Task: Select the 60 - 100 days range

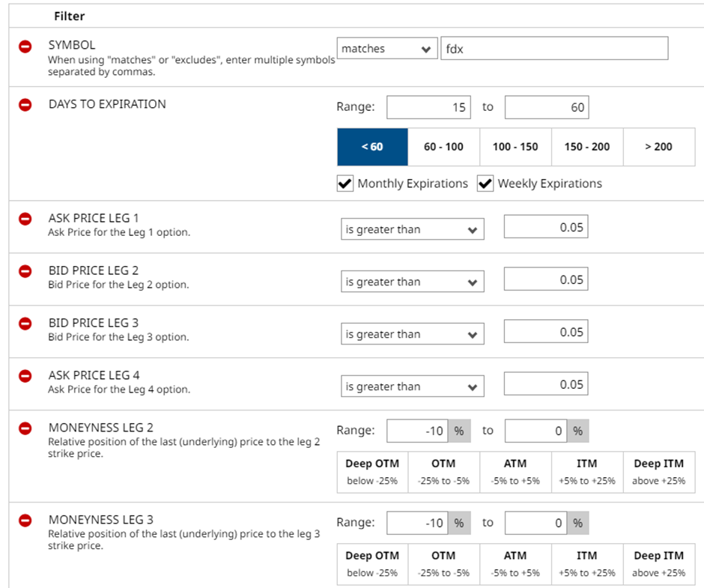Action: coord(443,147)
